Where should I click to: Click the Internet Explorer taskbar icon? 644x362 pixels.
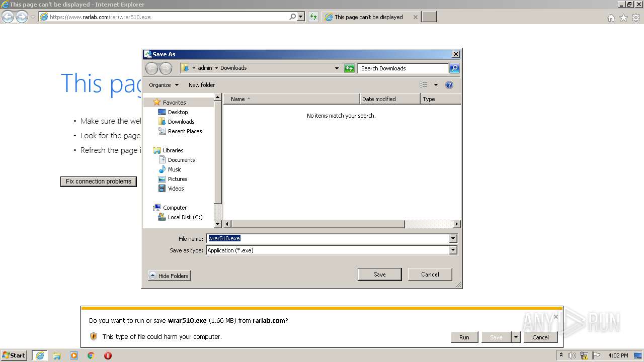pos(40,355)
